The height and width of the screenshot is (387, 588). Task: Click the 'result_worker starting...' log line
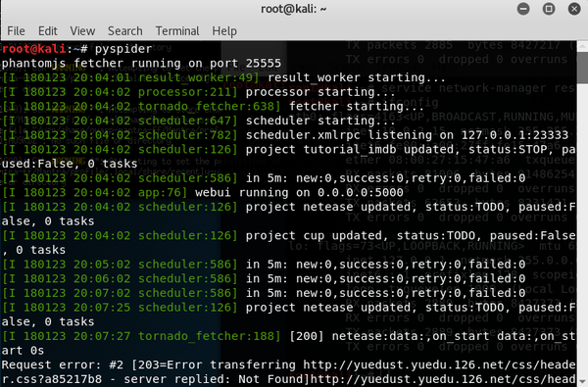click(x=223, y=77)
